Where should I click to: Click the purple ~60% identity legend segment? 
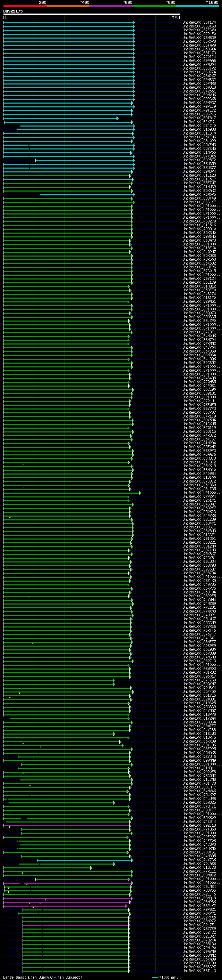111,7
